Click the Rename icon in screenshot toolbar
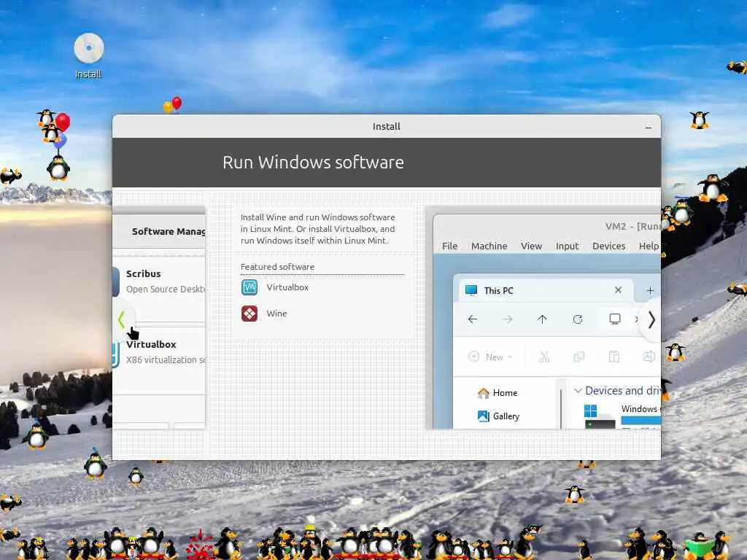This screenshot has width=747, height=560. tap(649, 357)
